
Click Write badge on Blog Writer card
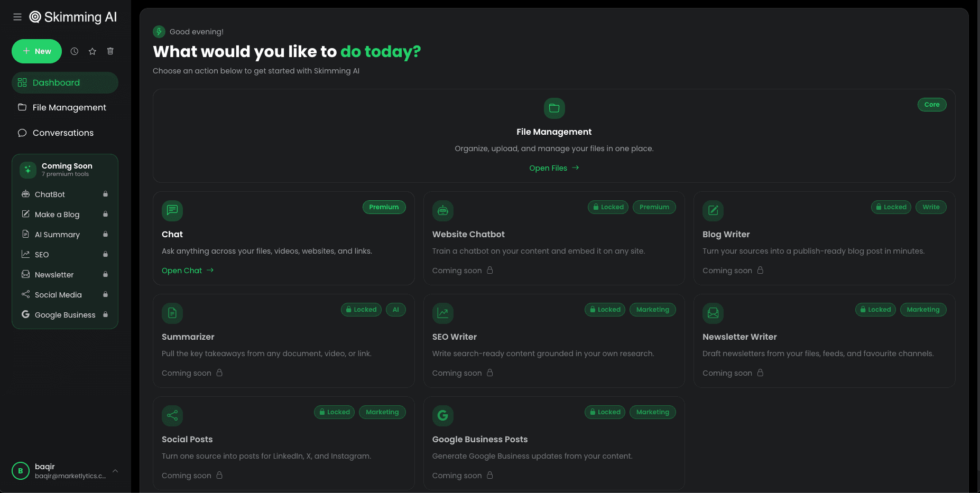tap(931, 207)
